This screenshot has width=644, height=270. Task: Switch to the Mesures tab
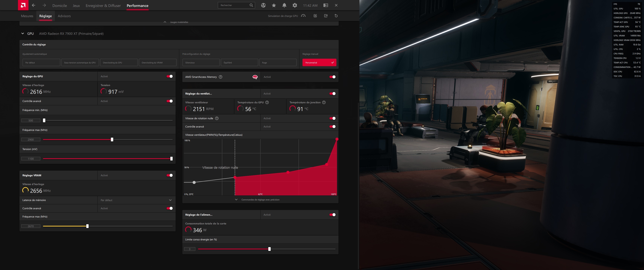point(27,16)
